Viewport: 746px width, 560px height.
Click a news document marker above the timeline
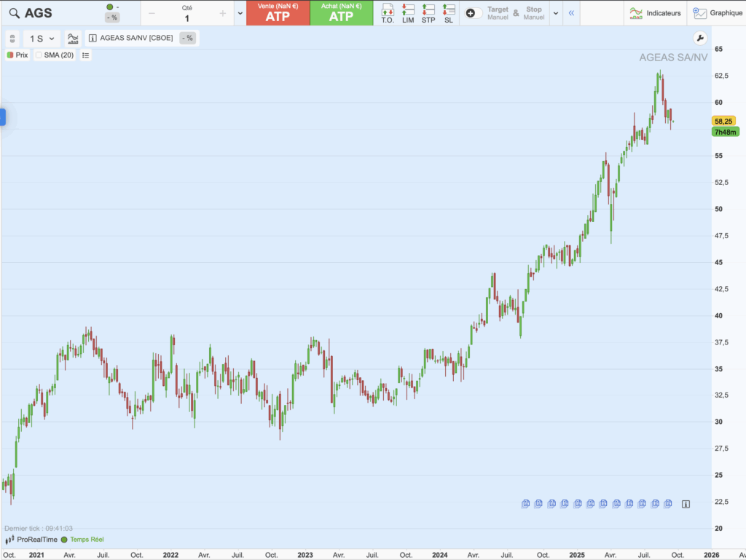point(525,502)
